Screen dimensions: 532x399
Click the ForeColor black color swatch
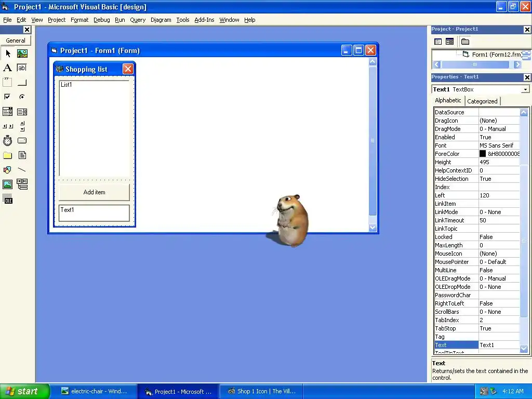click(x=483, y=154)
